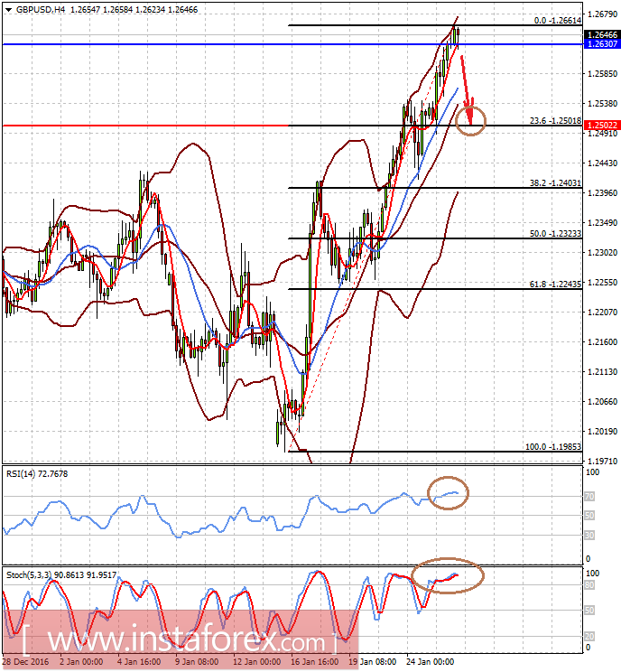Click the Stochastic scale value 80
This screenshot has height=672, width=621.
coord(589,585)
